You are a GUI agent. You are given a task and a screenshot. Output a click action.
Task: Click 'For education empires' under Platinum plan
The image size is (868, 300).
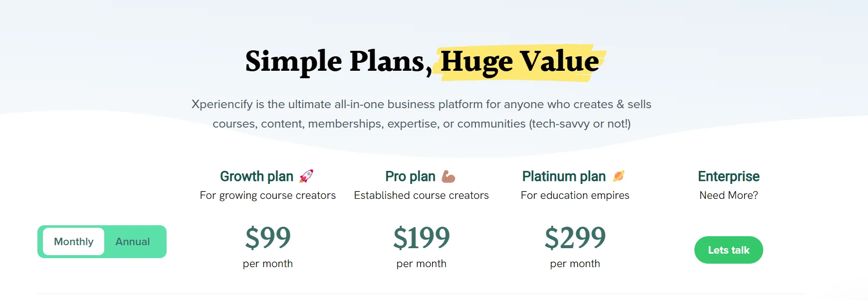(x=575, y=195)
